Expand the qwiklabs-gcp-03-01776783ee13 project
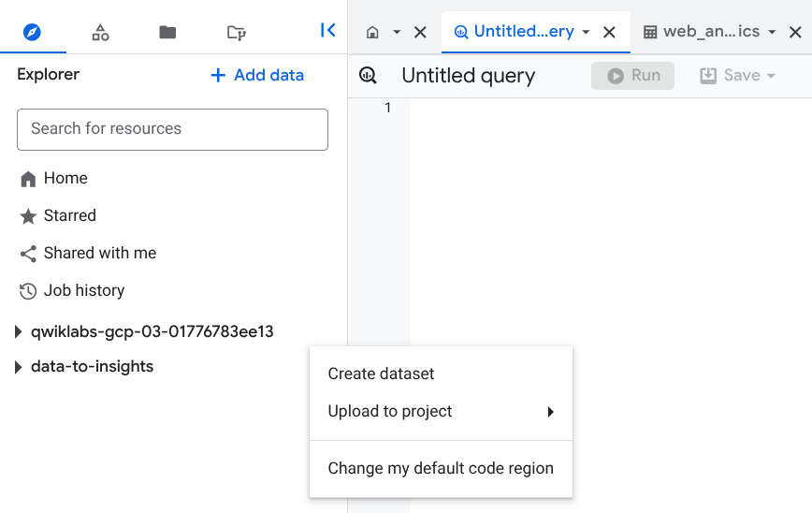Viewport: 812px width, 513px height. click(x=18, y=331)
